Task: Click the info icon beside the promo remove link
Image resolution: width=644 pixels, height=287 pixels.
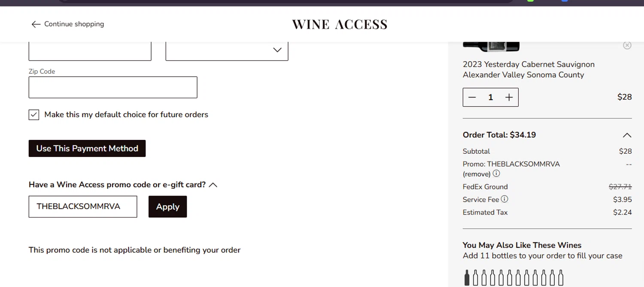Action: point(496,174)
